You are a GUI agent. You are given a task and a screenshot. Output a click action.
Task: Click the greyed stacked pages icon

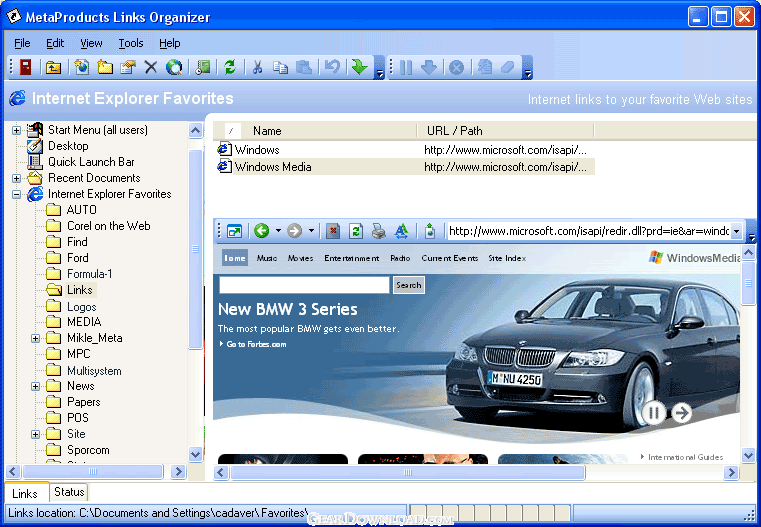[484, 67]
